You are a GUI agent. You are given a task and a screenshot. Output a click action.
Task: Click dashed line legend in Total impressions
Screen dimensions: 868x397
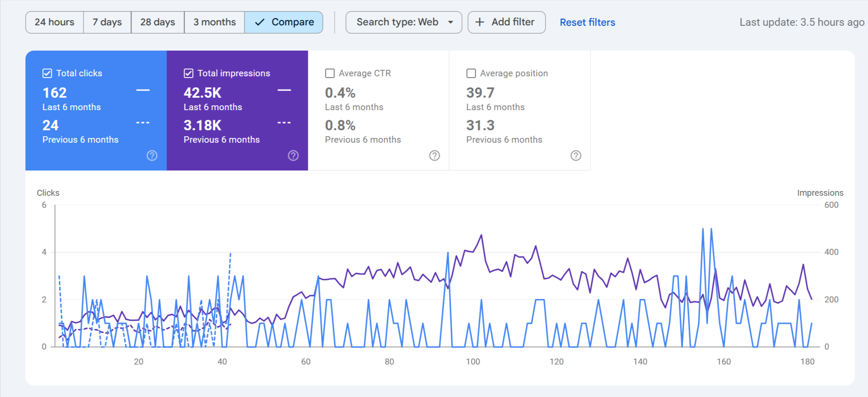(x=284, y=122)
